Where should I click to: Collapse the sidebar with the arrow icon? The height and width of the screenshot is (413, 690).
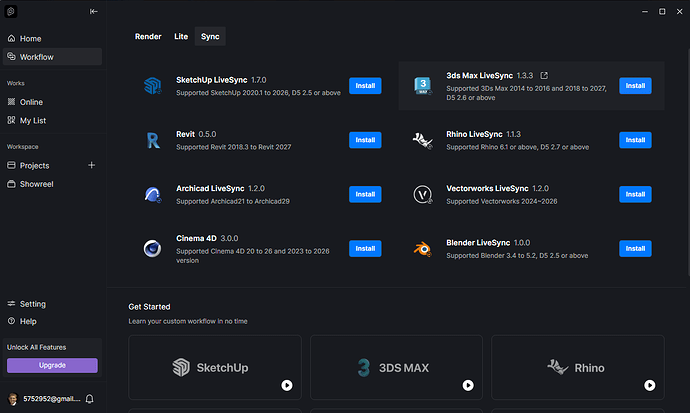tap(94, 11)
